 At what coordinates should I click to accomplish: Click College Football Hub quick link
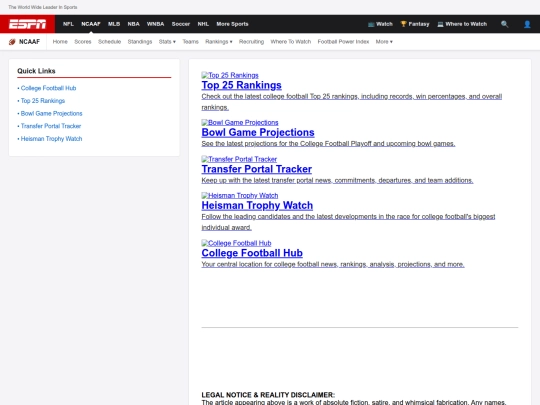48,88
